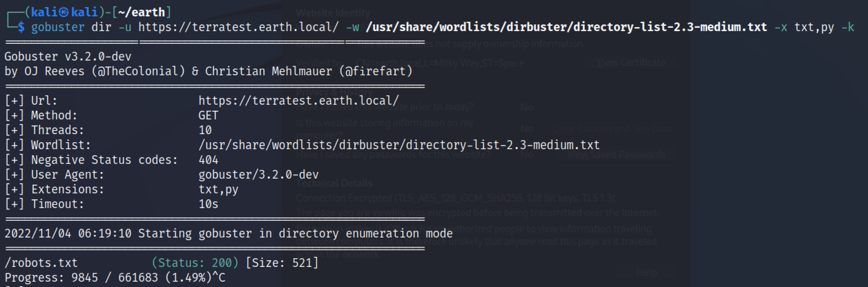Click the Threads value 10

[x=205, y=130]
